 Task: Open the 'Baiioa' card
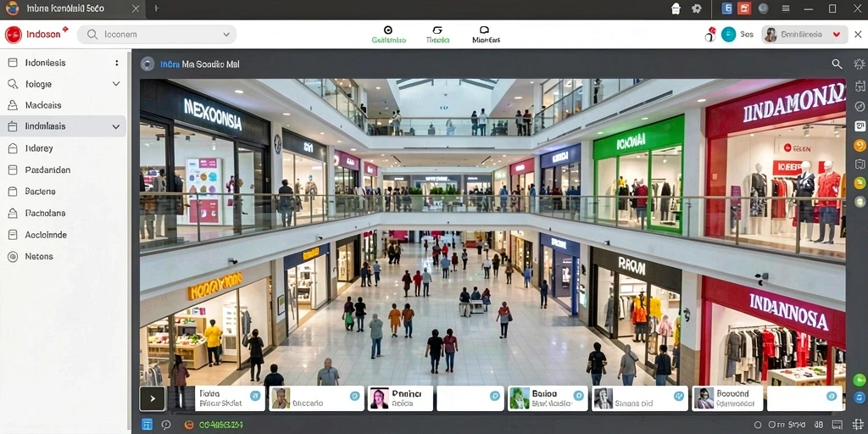(548, 398)
